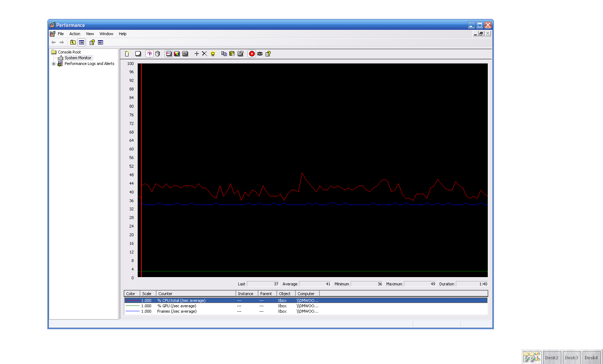The height and width of the screenshot is (364, 603).
Task: Expand Performance Logs and Alerts node
Action: click(54, 64)
